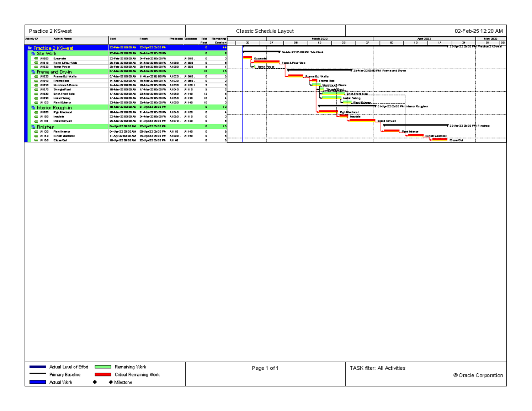
Task: Click the activity icon for A1040 Frame Roof
Action: click(36, 81)
